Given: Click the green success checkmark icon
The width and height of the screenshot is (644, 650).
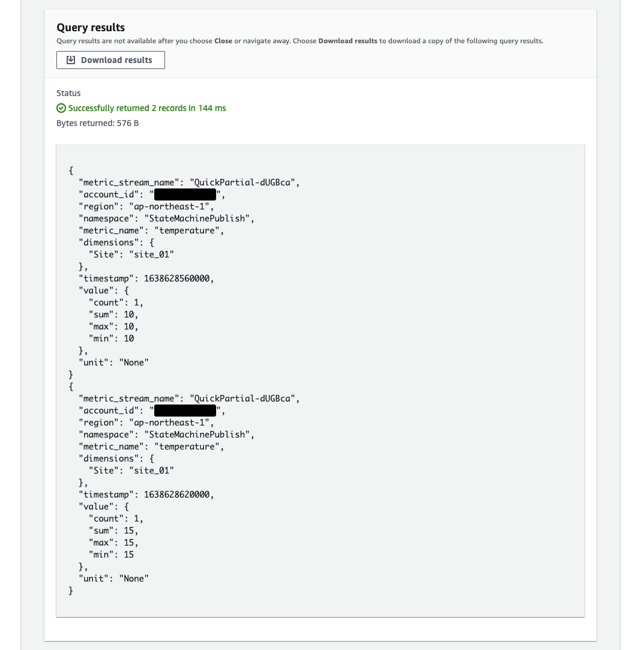Looking at the screenshot, I should pyautogui.click(x=61, y=108).
